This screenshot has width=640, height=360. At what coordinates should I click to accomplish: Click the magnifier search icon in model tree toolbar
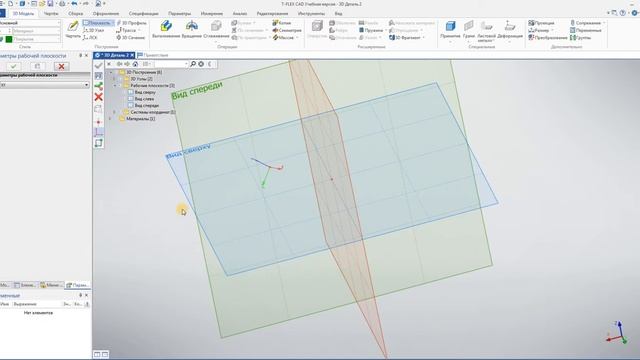coord(193,64)
